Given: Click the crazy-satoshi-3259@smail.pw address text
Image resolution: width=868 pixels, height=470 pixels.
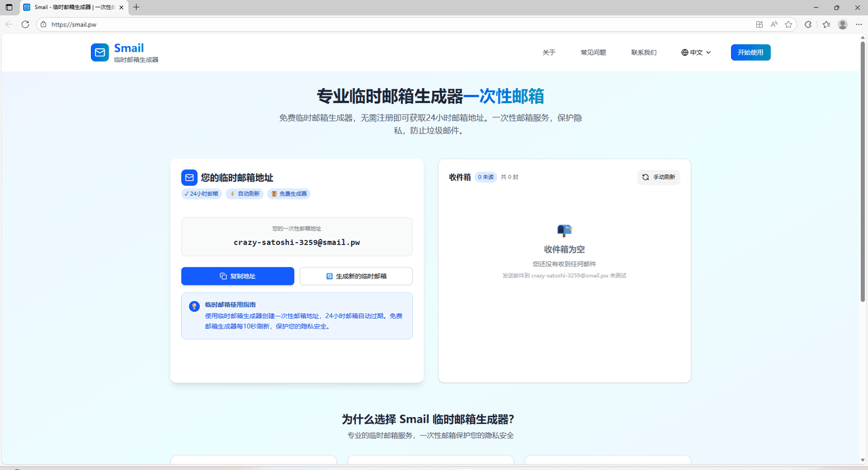Looking at the screenshot, I should pos(297,241).
